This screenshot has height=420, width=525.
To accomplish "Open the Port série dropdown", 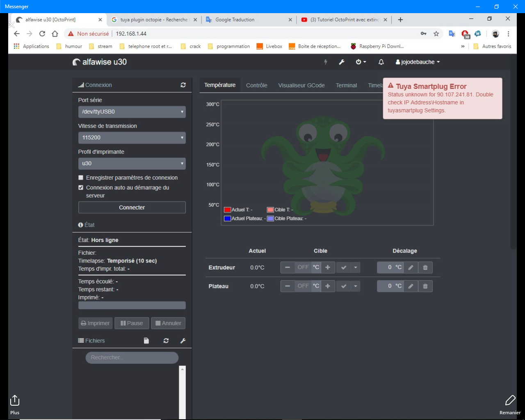I will point(132,112).
